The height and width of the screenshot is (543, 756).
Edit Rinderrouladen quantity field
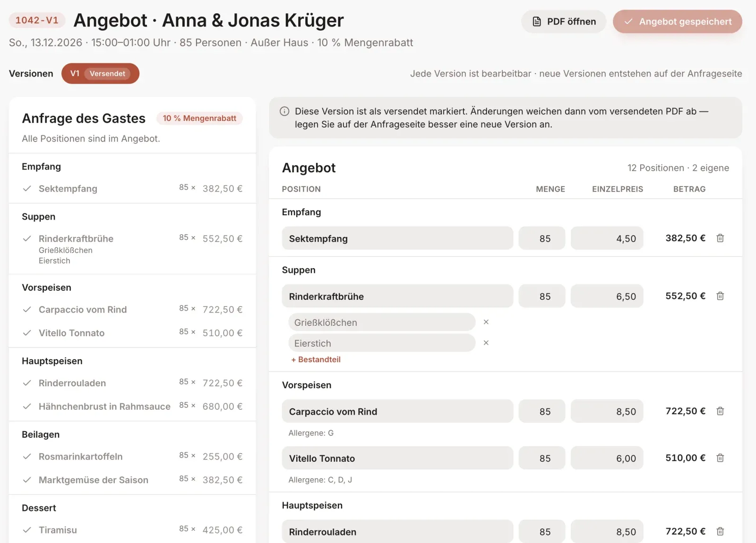click(x=542, y=532)
